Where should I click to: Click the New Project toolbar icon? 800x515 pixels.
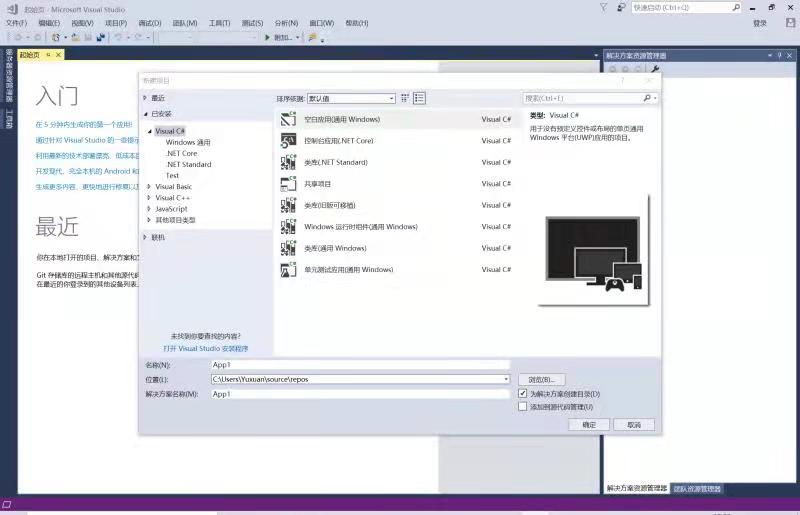pyautogui.click(x=56, y=37)
